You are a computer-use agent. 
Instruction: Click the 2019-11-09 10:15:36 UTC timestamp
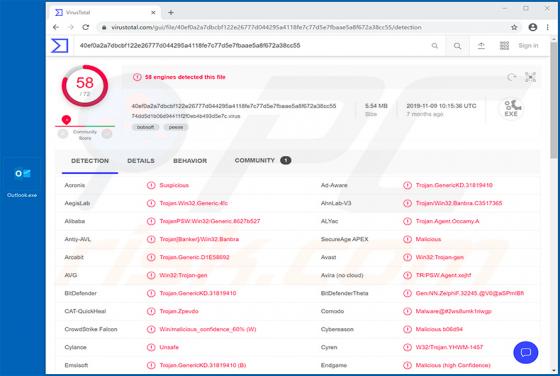click(x=441, y=106)
